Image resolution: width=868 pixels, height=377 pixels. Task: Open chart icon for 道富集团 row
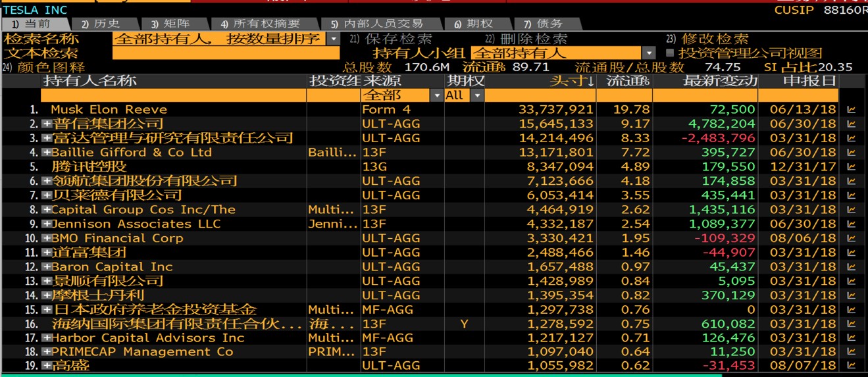pos(851,253)
